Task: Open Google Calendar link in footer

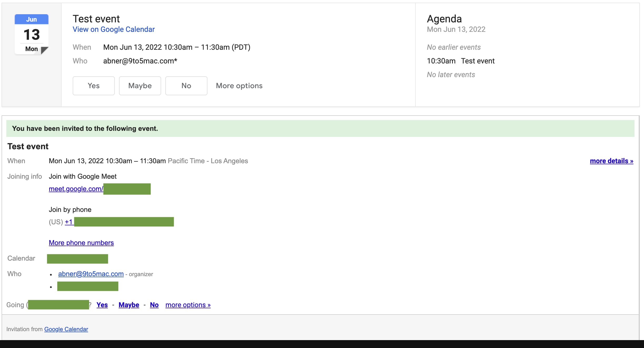Action: [x=66, y=329]
